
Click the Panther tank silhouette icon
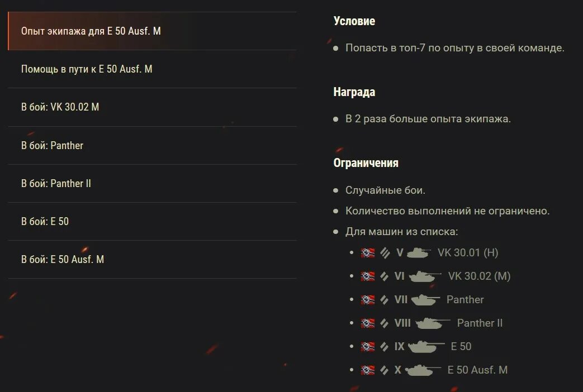425,300
